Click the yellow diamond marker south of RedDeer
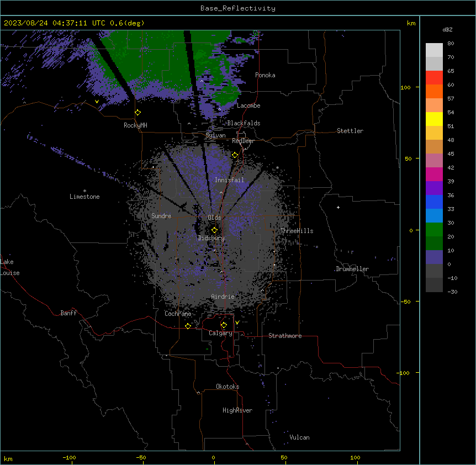476x465 pixels. [235, 155]
